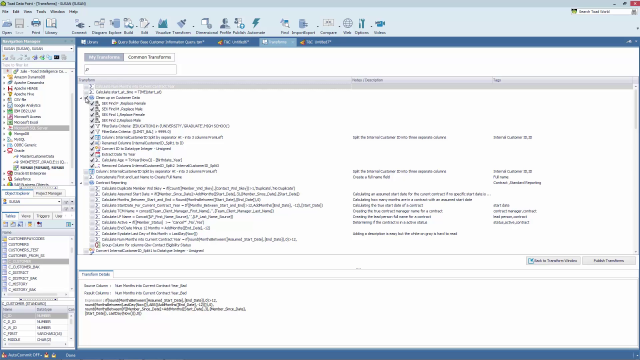The height and width of the screenshot is (360, 640).
Task: Open the Window menu
Action: pyautogui.click(x=57, y=11)
